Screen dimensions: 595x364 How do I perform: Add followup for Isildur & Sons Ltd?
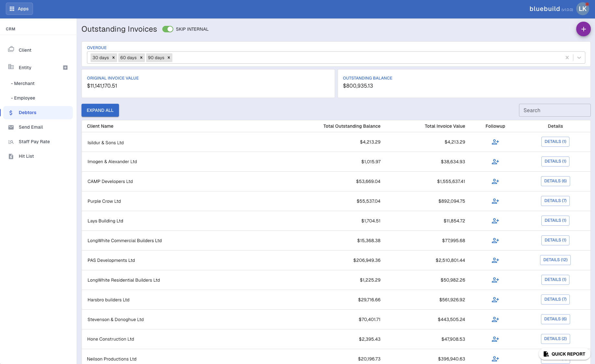(495, 142)
